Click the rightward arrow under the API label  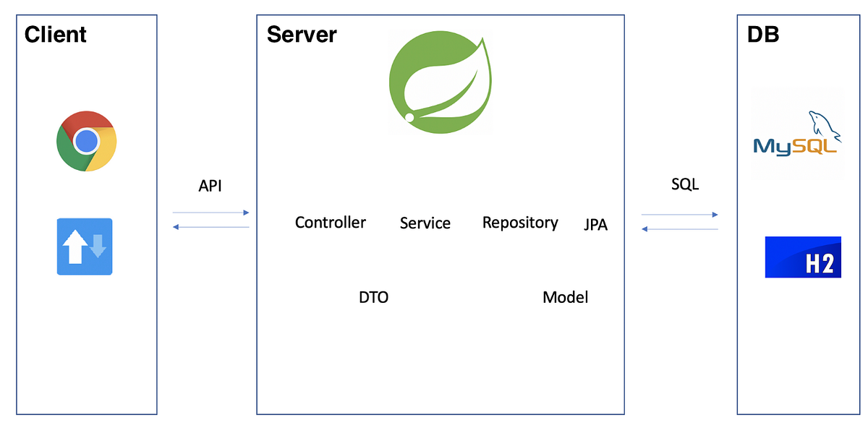click(210, 212)
